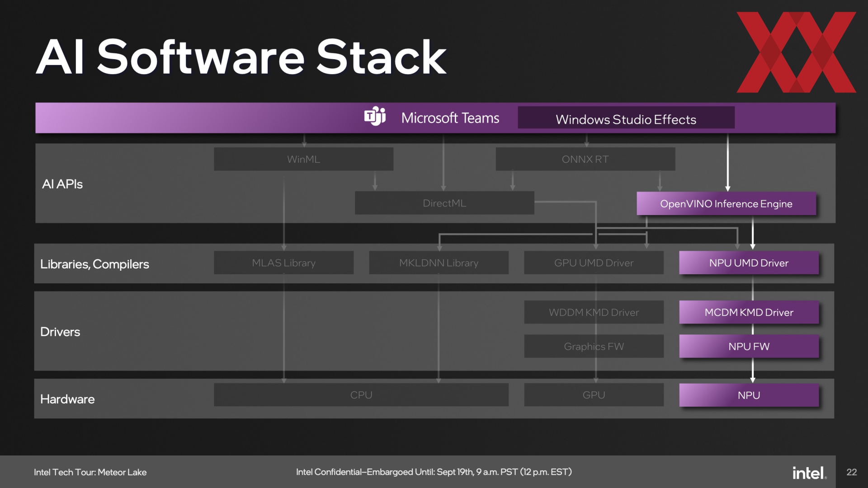Viewport: 868px width, 488px height.
Task: Click "Intel Tech Tour: Meteor Lake" footer text
Action: click(90, 472)
